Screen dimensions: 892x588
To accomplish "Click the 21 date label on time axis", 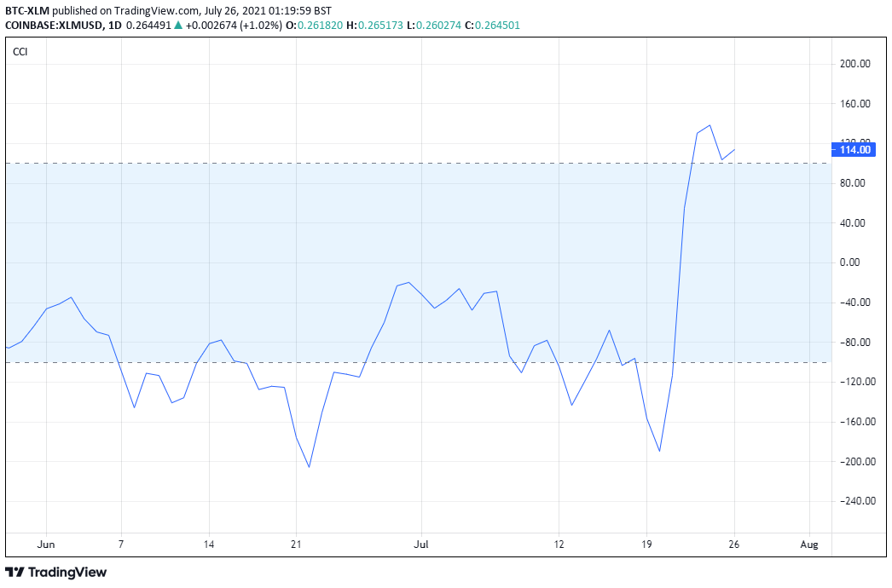I will 296,545.
